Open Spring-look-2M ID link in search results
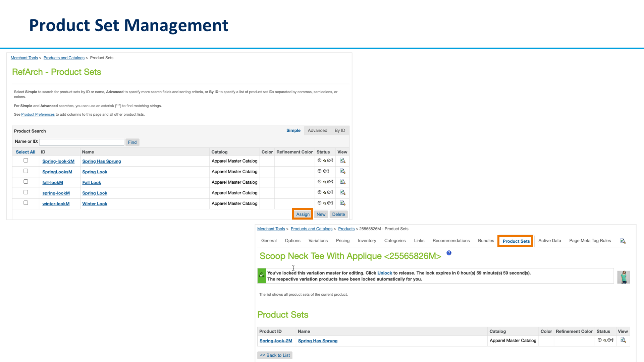Screen dimensions: 644x362 coord(58,161)
